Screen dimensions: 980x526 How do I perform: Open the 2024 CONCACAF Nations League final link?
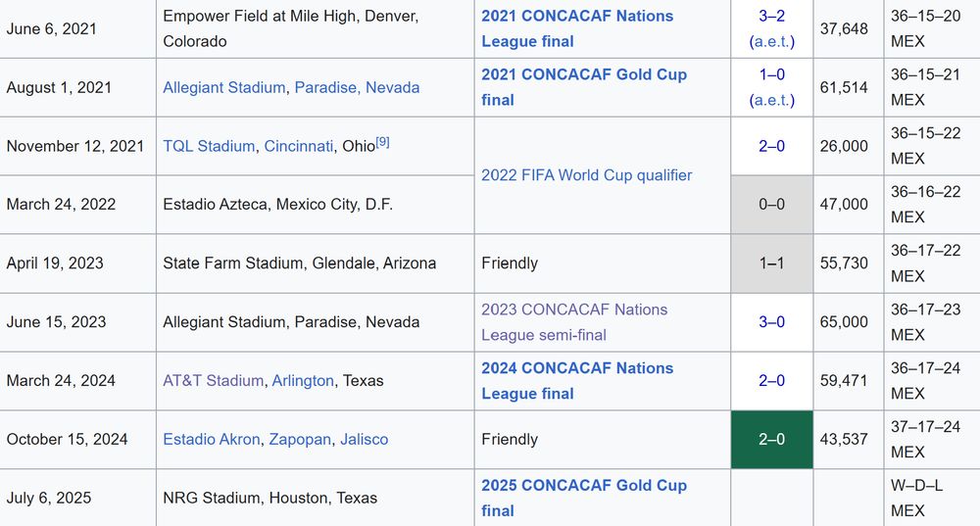577,381
